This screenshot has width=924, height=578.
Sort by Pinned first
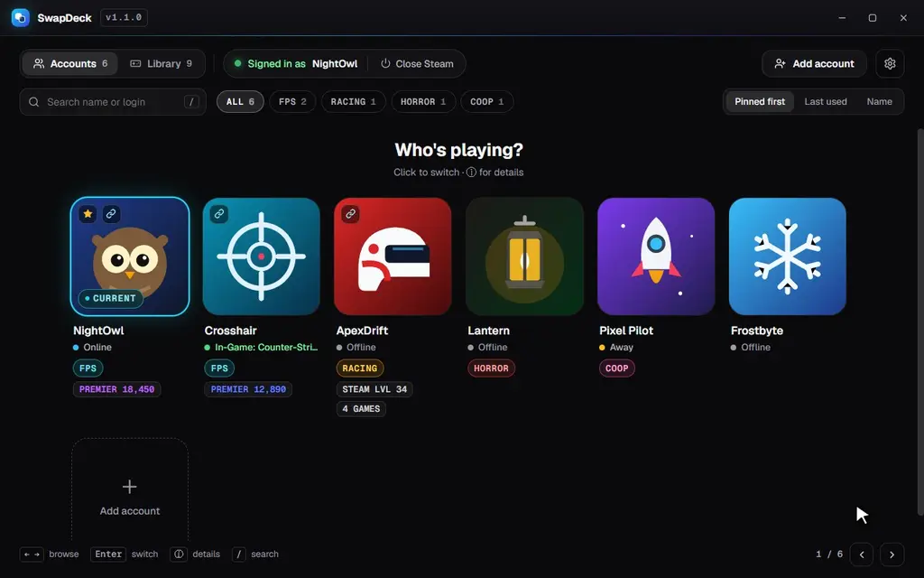(x=760, y=101)
